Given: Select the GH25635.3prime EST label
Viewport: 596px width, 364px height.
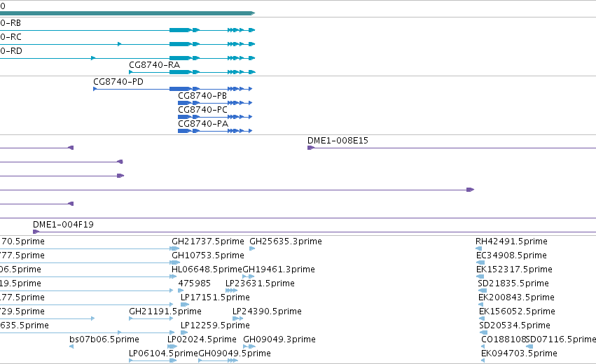Looking at the screenshot, I should pyautogui.click(x=286, y=241).
